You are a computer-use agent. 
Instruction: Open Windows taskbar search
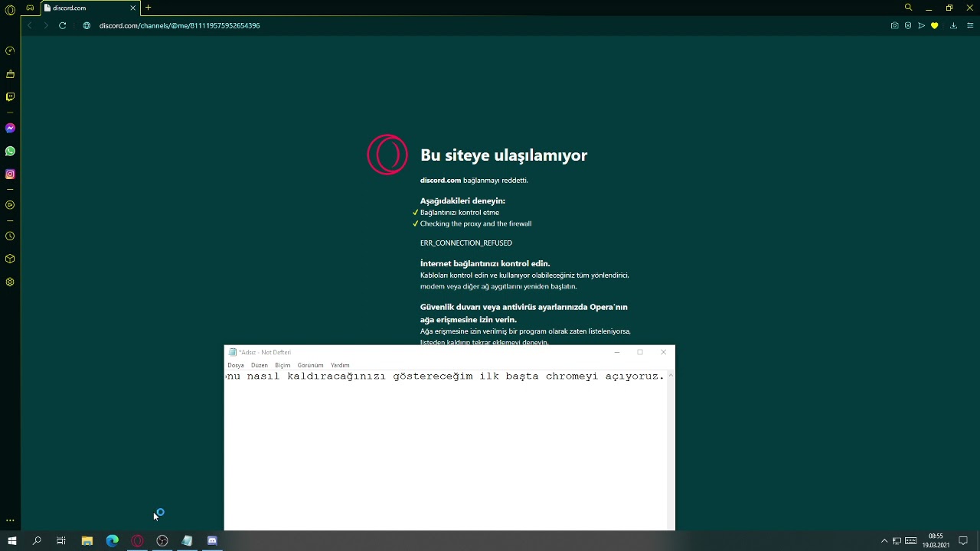pyautogui.click(x=37, y=541)
